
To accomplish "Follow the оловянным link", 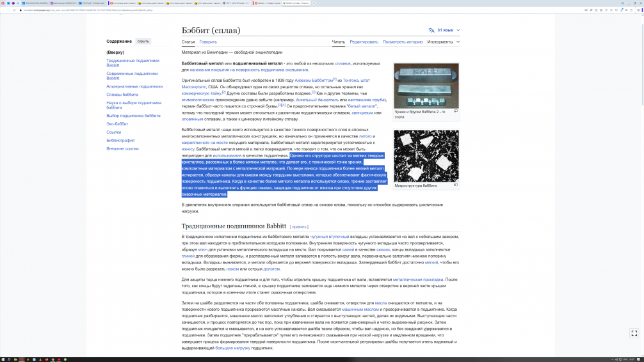I will pos(192,120).
